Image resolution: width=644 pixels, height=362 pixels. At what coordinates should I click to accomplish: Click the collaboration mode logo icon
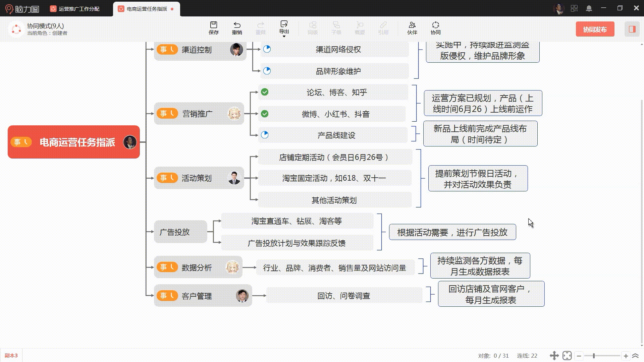[16, 29]
